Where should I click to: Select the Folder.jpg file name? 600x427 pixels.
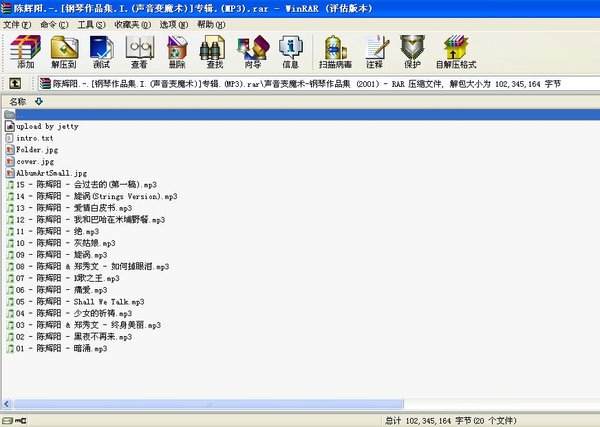click(37, 150)
